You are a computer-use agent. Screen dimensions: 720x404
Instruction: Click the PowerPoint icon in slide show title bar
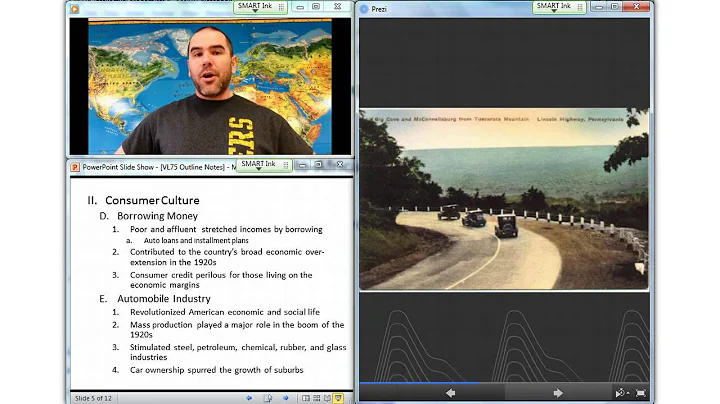[75, 167]
